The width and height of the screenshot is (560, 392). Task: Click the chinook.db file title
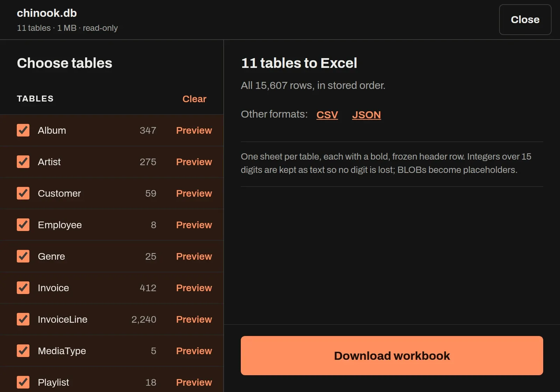(x=47, y=13)
